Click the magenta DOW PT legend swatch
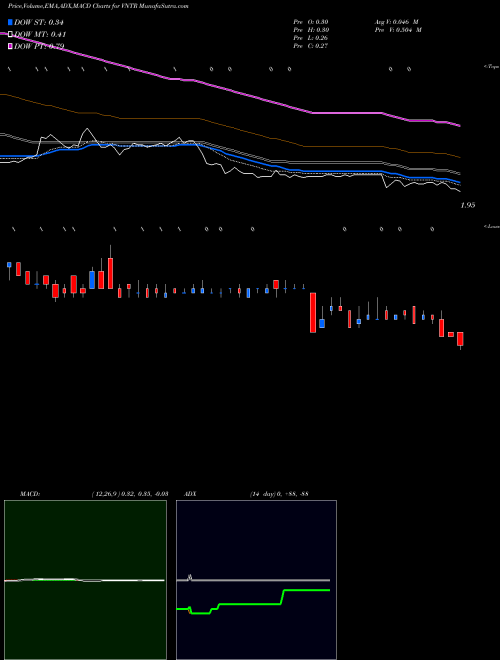The image size is (500, 660). tap(10, 46)
